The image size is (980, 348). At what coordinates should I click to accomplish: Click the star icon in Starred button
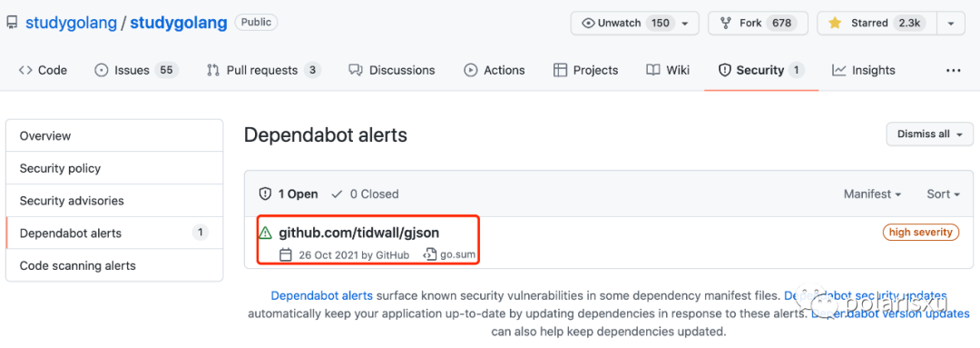pyautogui.click(x=835, y=23)
